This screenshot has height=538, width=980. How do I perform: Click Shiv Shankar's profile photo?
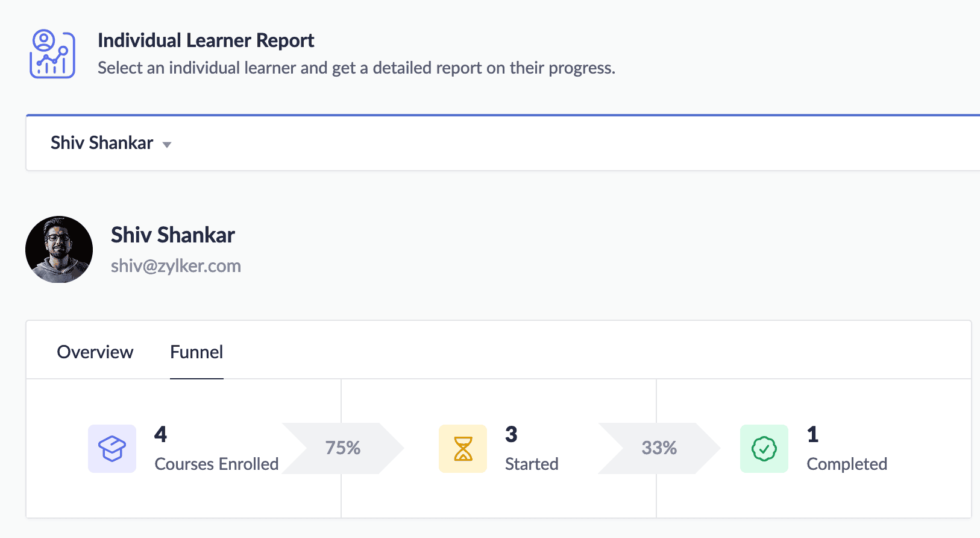59,250
